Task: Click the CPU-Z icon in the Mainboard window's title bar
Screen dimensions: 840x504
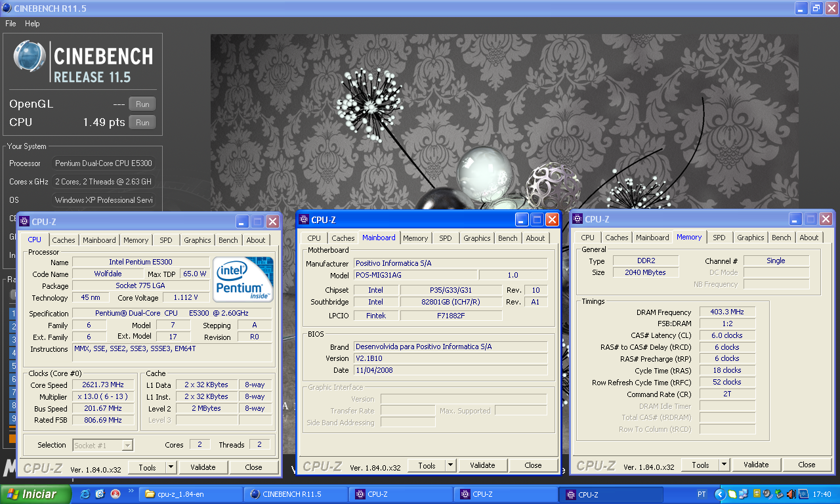Action: coord(304,220)
